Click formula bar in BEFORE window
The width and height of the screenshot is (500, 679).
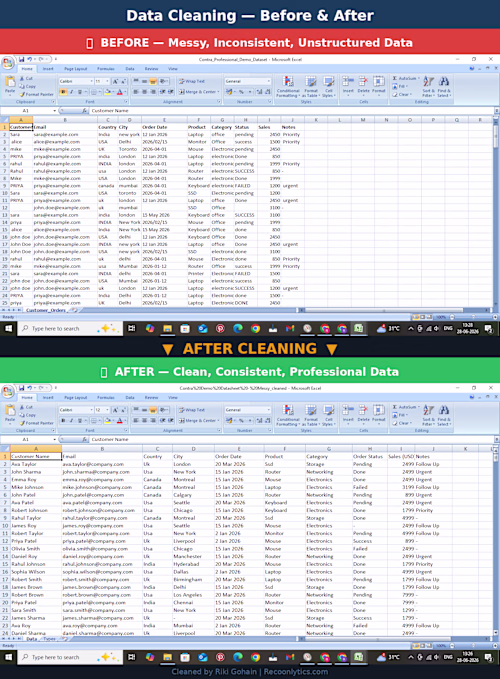coord(291,111)
